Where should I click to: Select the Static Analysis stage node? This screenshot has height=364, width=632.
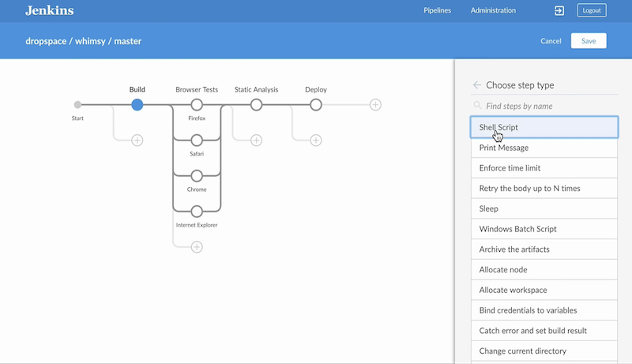(x=256, y=104)
